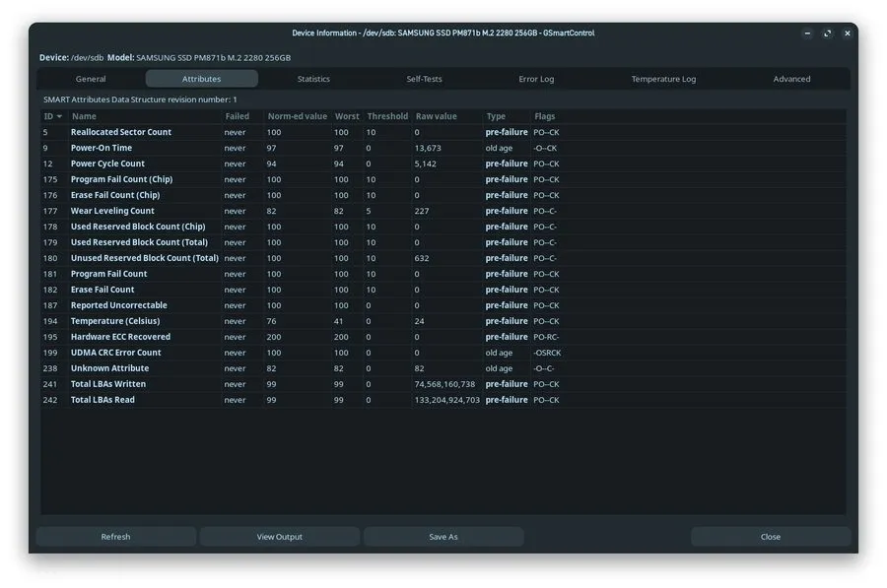Select the Reported Uncorrectable row
This screenshot has width=887, height=588.
443,305
